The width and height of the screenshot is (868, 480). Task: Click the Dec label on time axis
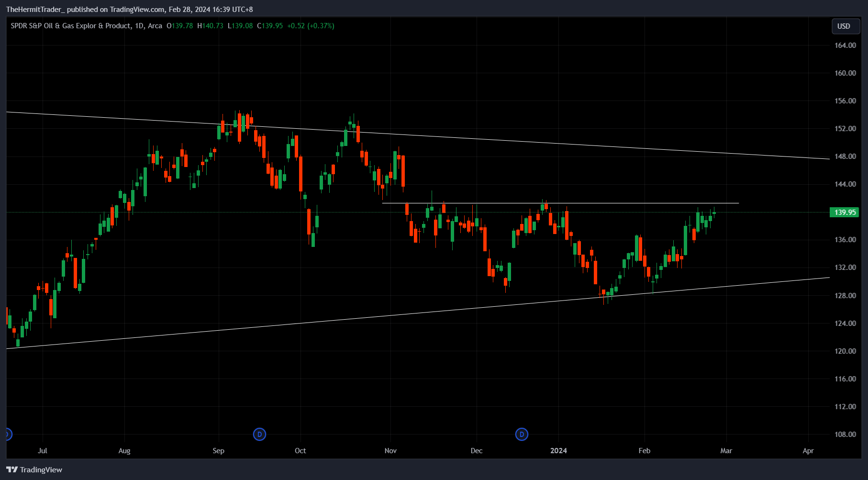(477, 451)
